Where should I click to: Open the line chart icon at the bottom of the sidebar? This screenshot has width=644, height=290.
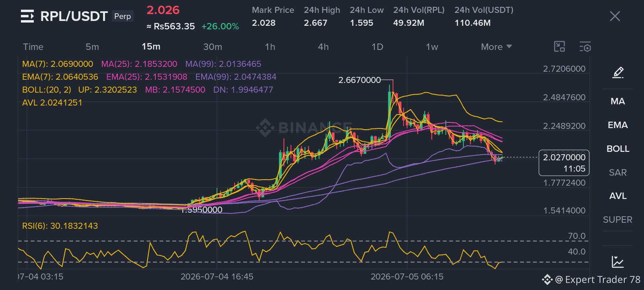click(618, 262)
